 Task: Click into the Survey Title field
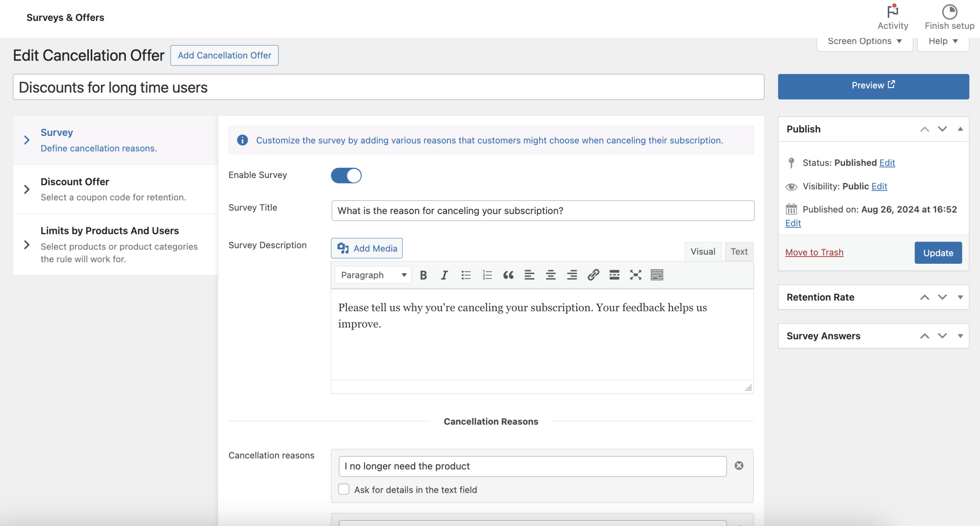[543, 211]
